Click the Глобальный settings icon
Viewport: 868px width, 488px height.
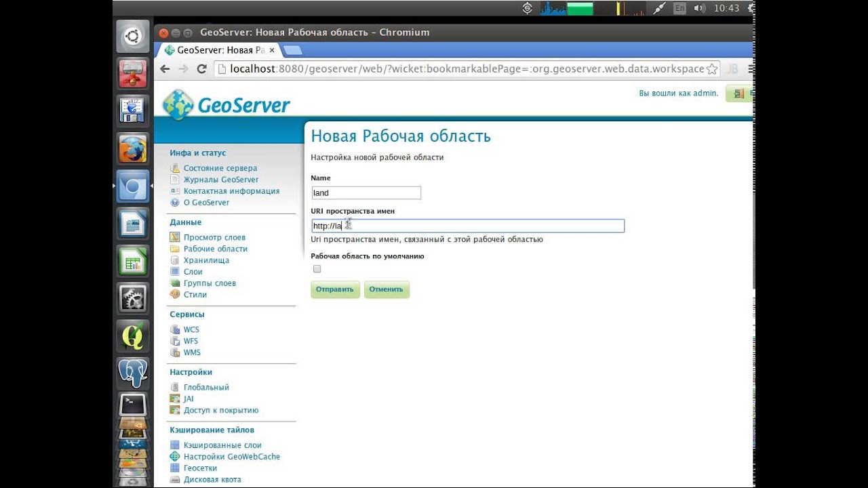175,387
